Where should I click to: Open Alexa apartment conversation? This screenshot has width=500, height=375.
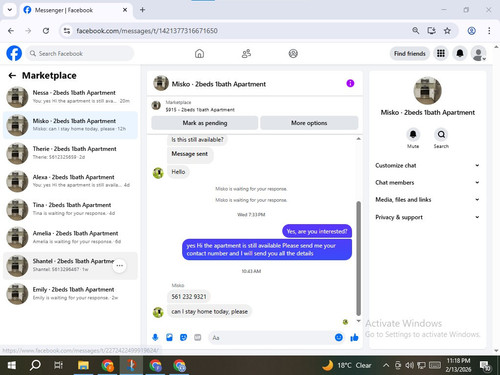(x=70, y=181)
